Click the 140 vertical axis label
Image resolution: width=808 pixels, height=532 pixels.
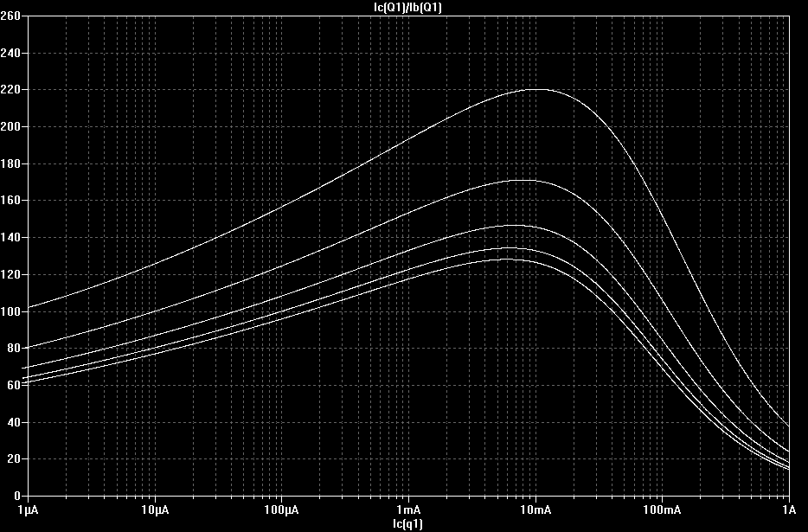(10, 238)
